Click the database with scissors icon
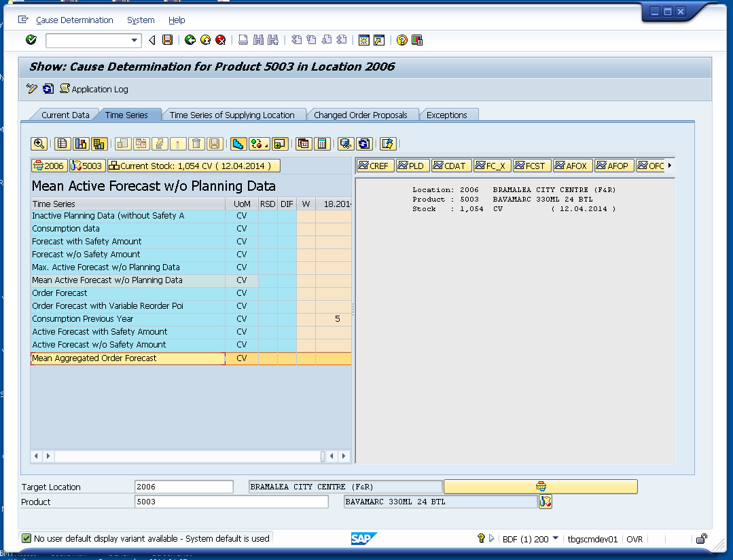This screenshot has width=733, height=560. [x=346, y=144]
